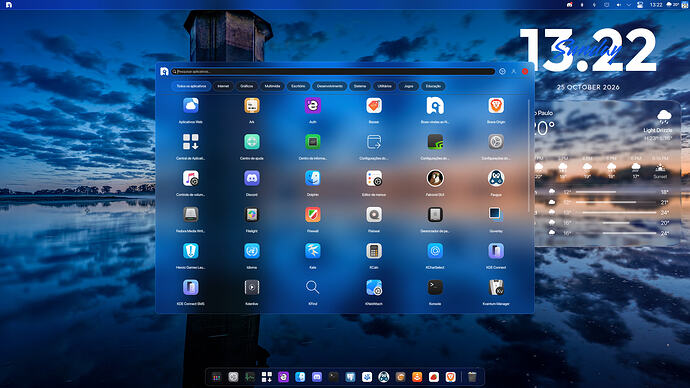Image resolution: width=690 pixels, height=388 pixels.
Task: Open the NVIDIA settings app icon
Action: 435,142
